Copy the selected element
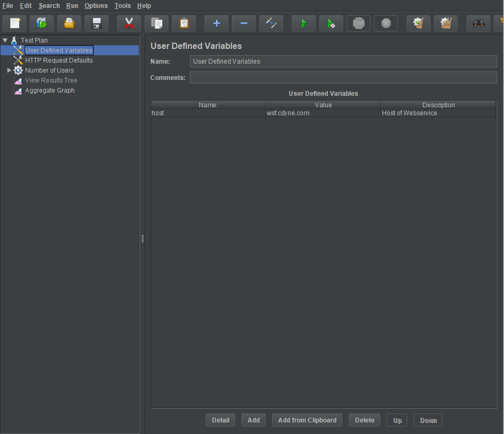This screenshot has height=434, width=504. (156, 23)
